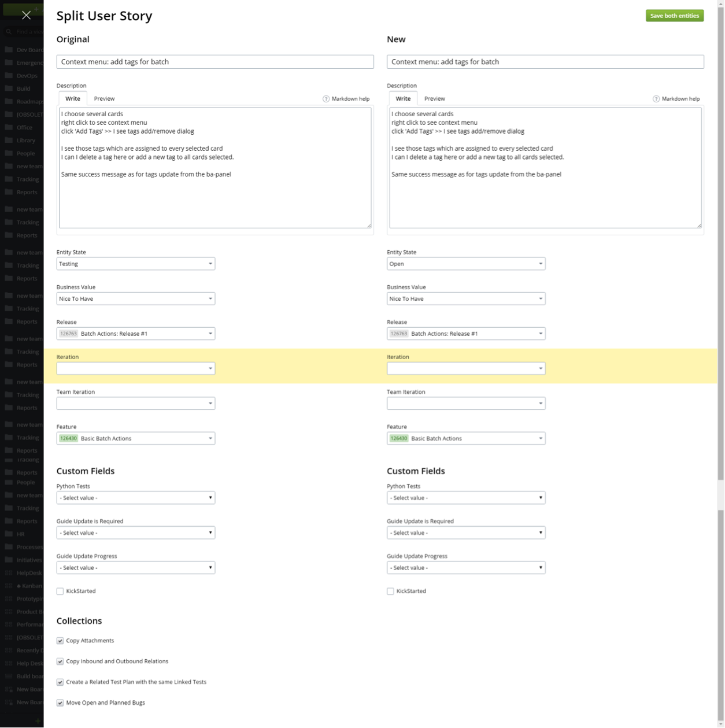Switch to Preview tab in New description
725x728 pixels.
(435, 99)
